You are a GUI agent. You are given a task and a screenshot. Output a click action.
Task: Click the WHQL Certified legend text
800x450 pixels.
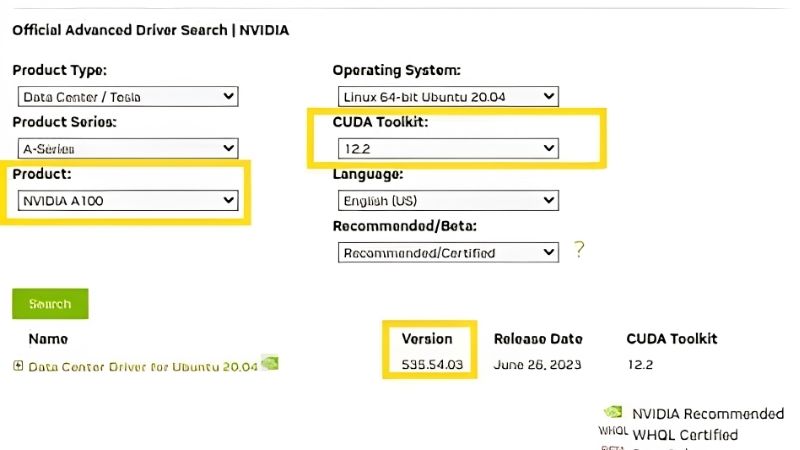tap(685, 435)
